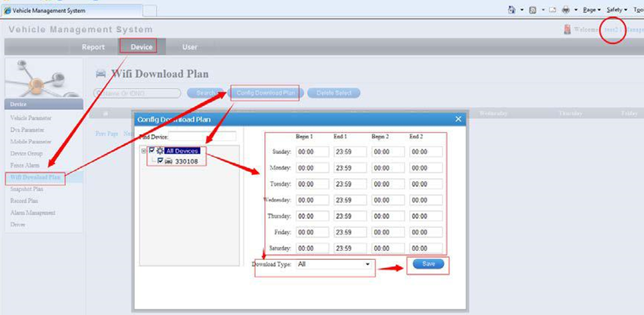Click the Config Download Plan button
Screen dimensions: 644x315
point(266,94)
